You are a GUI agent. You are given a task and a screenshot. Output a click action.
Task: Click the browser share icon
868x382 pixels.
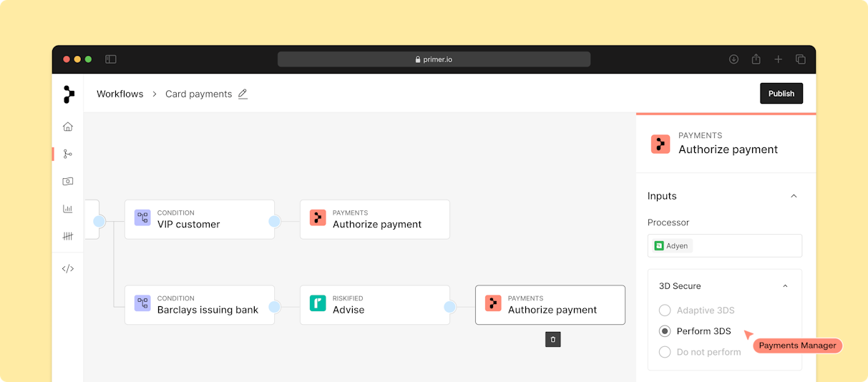[x=756, y=59]
